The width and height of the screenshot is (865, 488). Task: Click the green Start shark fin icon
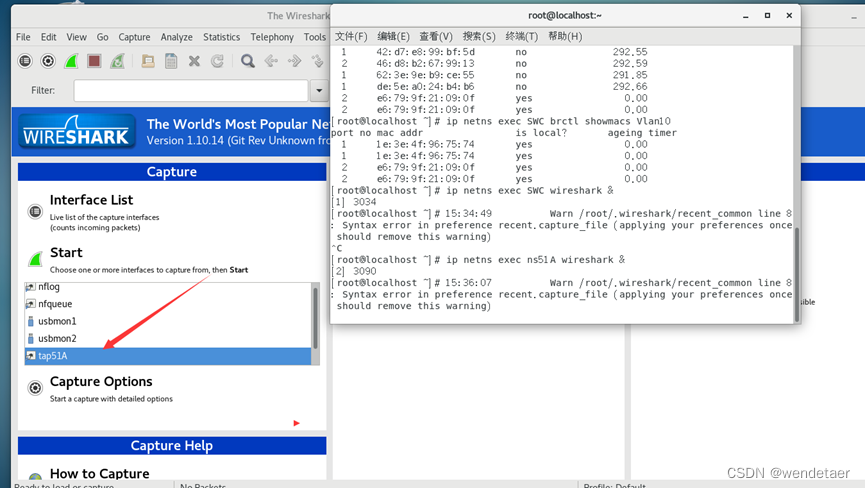[35, 258]
